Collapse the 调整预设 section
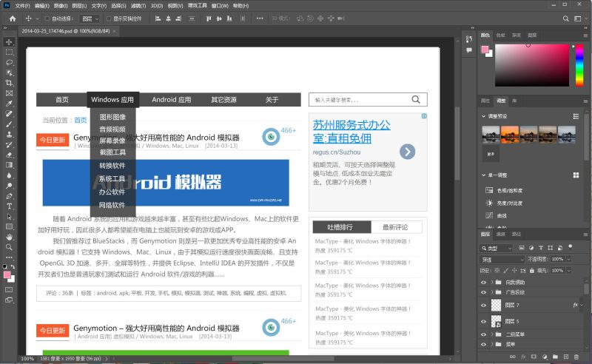The width and height of the screenshot is (592, 364). [x=484, y=116]
